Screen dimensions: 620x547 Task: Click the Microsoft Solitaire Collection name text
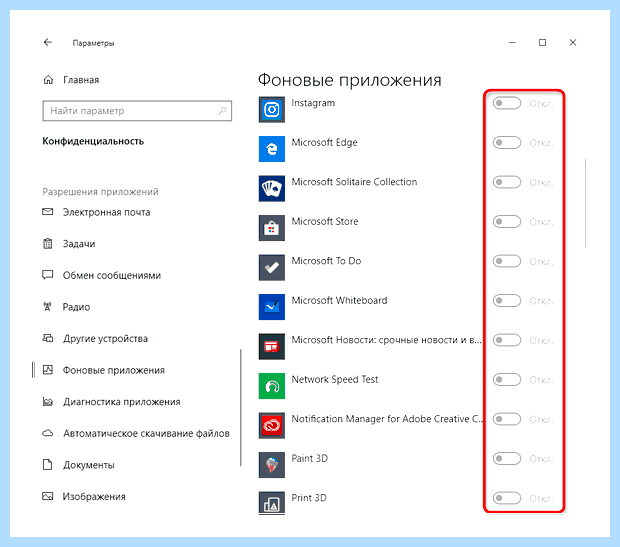(354, 182)
